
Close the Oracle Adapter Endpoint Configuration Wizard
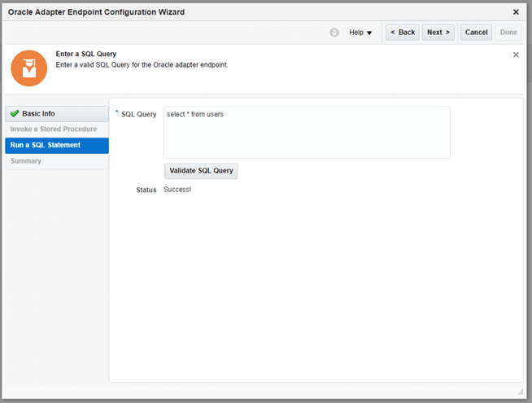pyautogui.click(x=516, y=12)
